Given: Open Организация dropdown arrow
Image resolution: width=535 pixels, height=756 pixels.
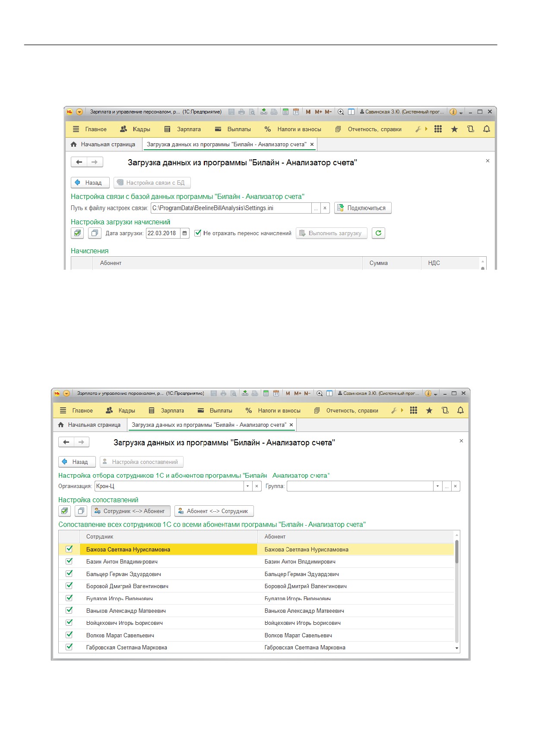Looking at the screenshot, I should 248,486.
